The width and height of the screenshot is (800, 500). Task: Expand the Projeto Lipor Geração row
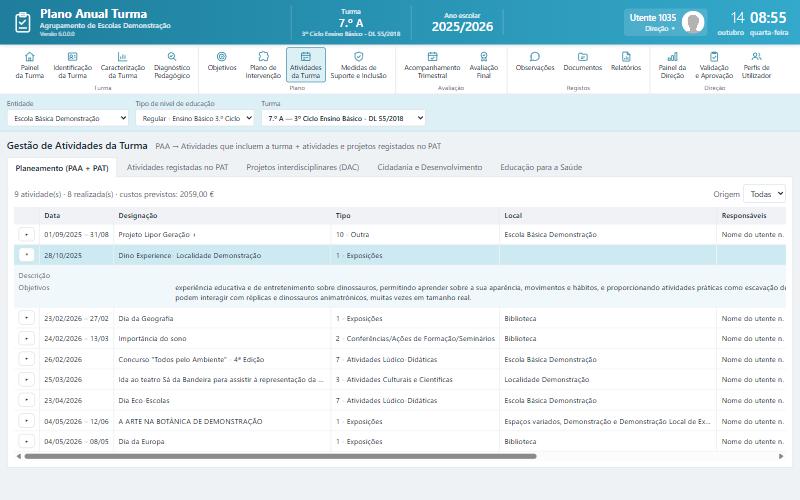(27, 235)
